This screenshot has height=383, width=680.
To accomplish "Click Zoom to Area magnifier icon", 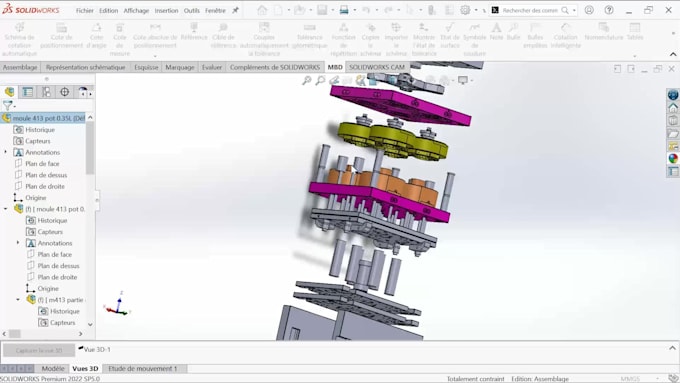I will pyautogui.click(x=320, y=80).
